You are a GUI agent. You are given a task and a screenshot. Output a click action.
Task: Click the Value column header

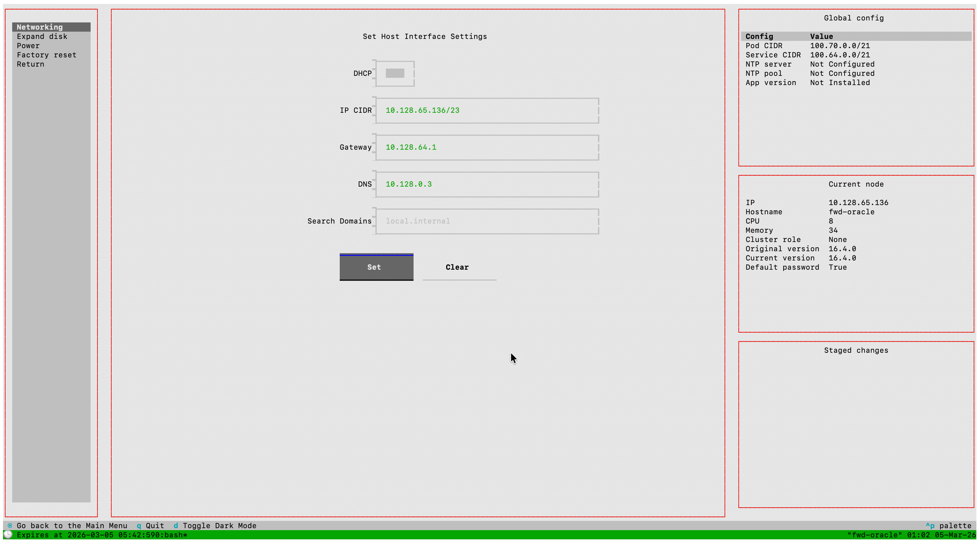[x=821, y=37]
